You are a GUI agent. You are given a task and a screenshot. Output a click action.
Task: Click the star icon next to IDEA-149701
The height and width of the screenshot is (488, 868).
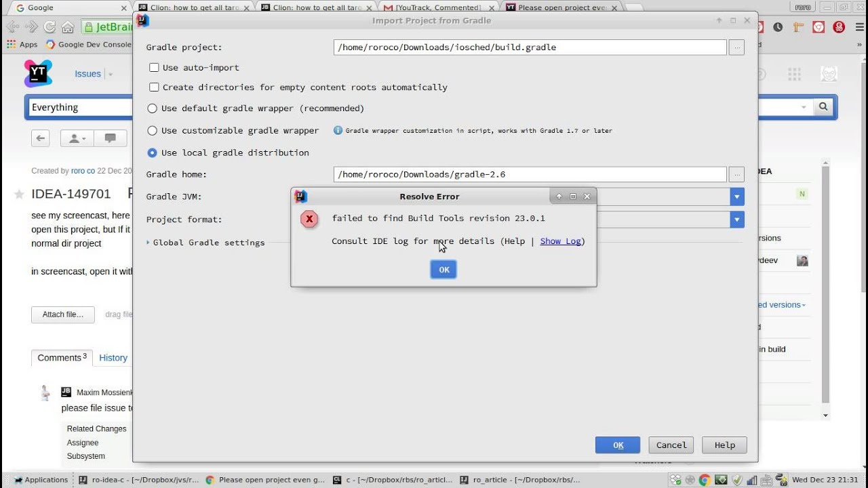(19, 195)
